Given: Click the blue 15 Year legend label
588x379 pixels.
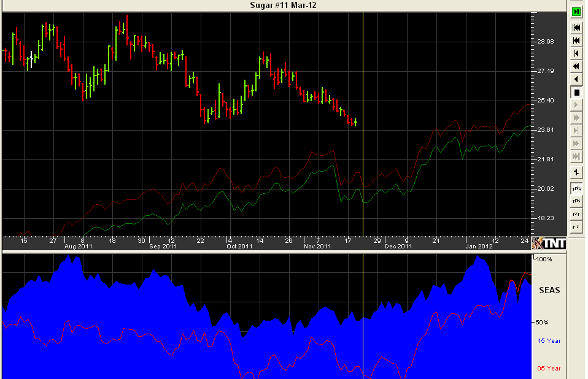Looking at the screenshot, I should point(549,341).
